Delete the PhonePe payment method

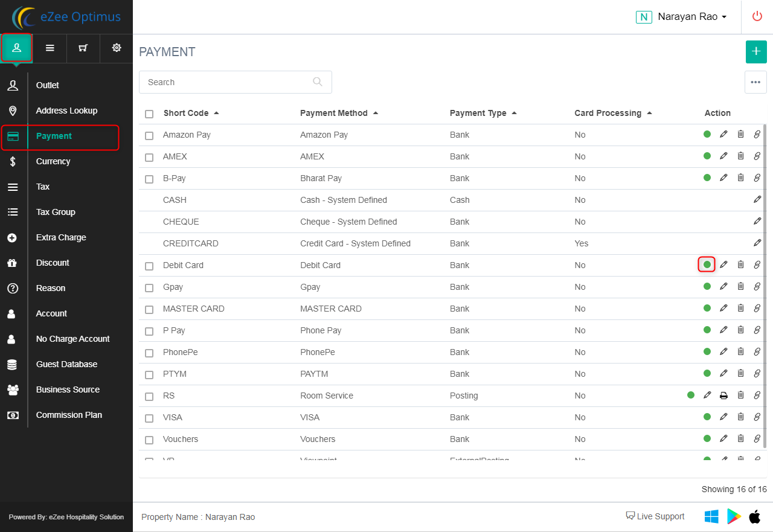pyautogui.click(x=740, y=352)
